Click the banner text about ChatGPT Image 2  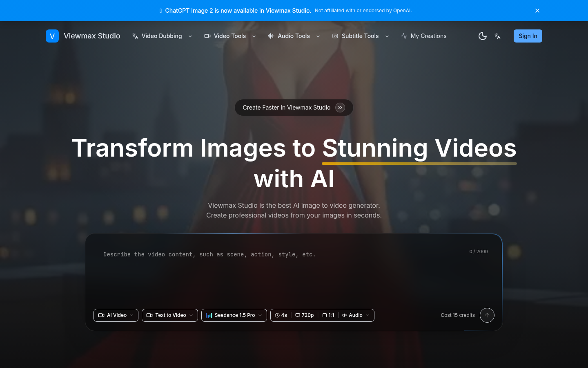click(238, 11)
